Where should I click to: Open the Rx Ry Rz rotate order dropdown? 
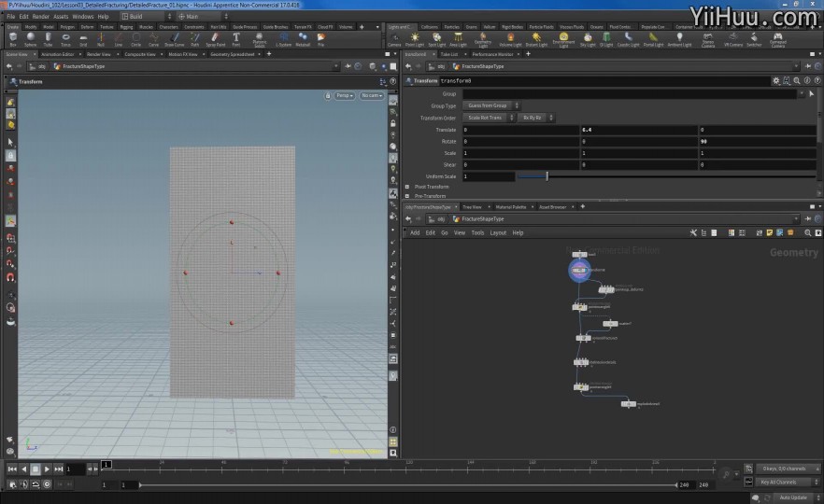535,118
